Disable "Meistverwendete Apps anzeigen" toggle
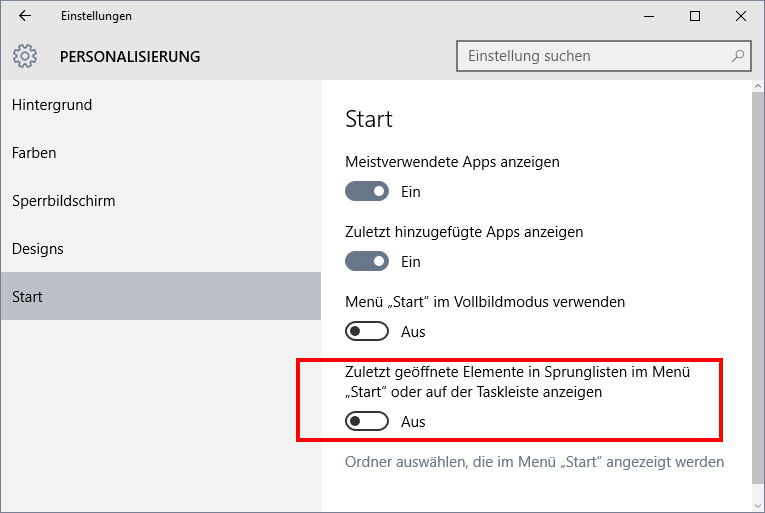Viewport: 765px width, 513px height. 366,191
